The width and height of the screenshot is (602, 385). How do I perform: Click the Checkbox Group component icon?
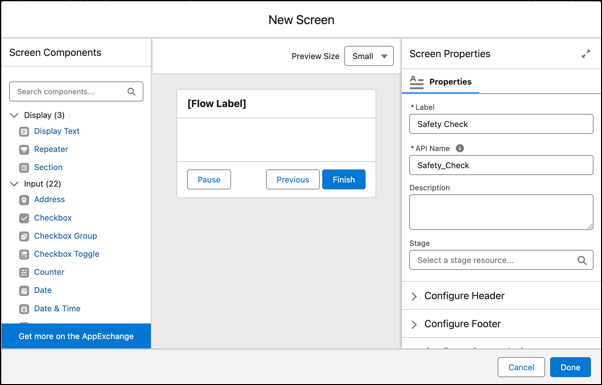[x=24, y=236]
